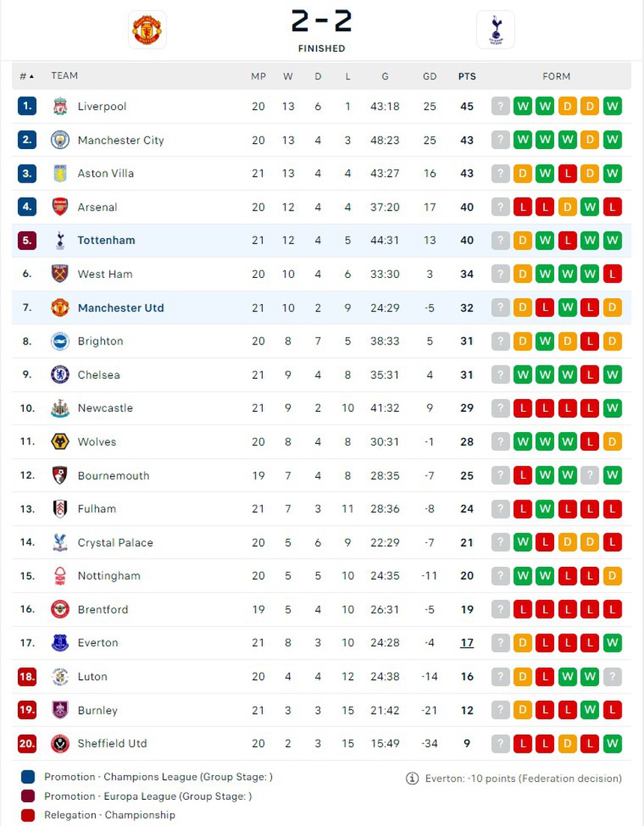Screen dimensions: 644x826
Task: Sort table by the # rank column
Action: click(x=26, y=76)
